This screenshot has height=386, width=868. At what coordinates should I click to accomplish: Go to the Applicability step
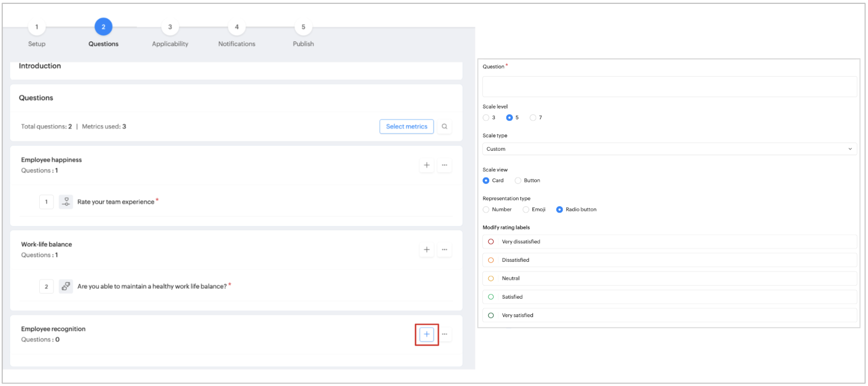[170, 27]
